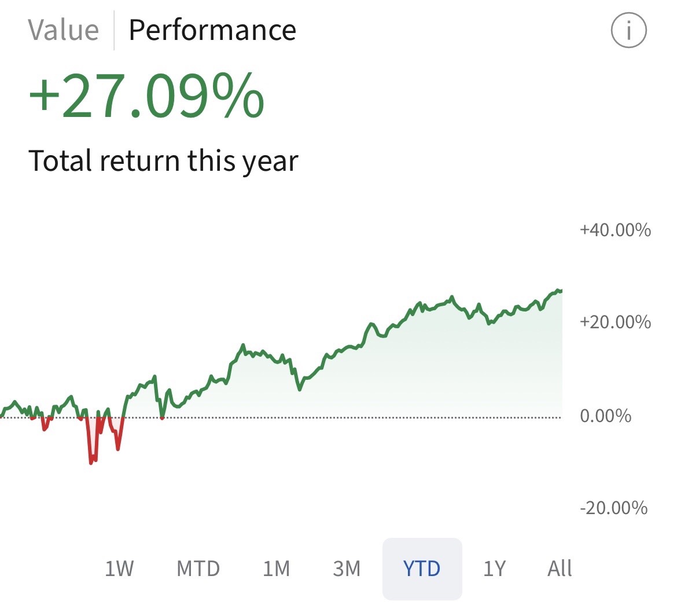This screenshot has width=677, height=616.
Task: Click the +40.00% axis label
Action: (615, 230)
